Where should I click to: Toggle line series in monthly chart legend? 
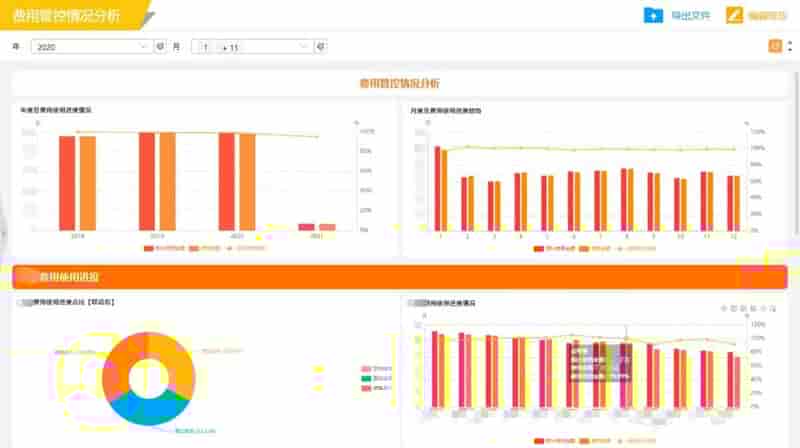tap(636, 249)
